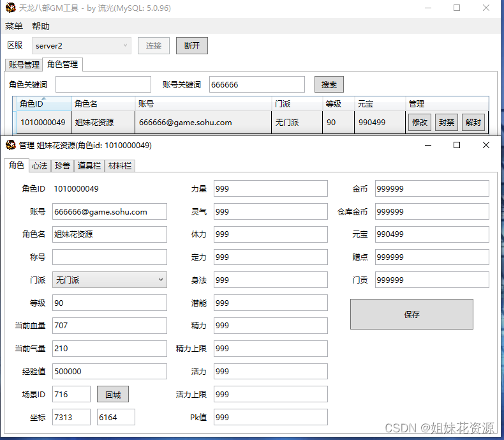Click the 搜索 search button

tap(329, 84)
